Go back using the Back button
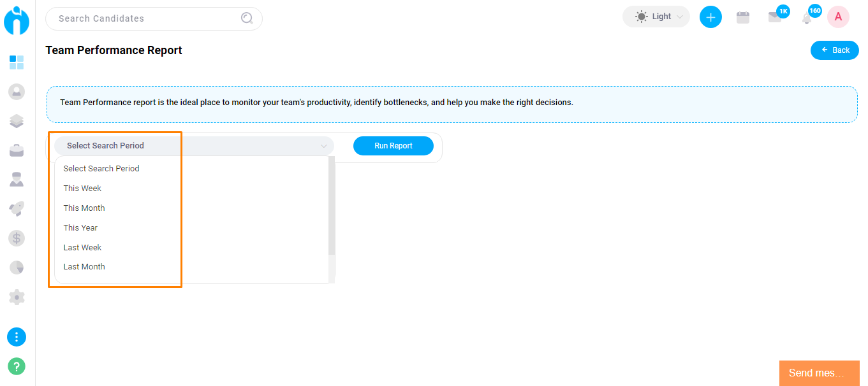 pos(835,50)
